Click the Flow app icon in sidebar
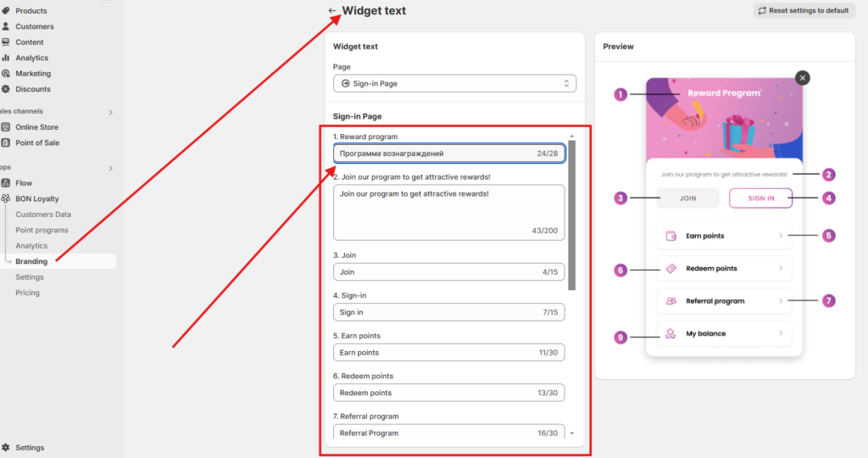The height and width of the screenshot is (458, 868). point(6,183)
